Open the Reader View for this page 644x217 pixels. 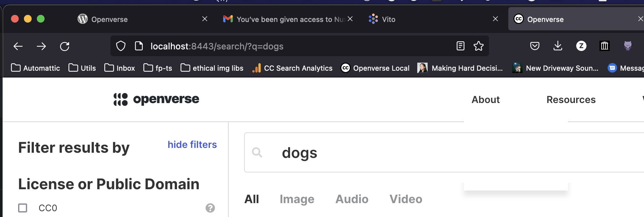(x=460, y=46)
